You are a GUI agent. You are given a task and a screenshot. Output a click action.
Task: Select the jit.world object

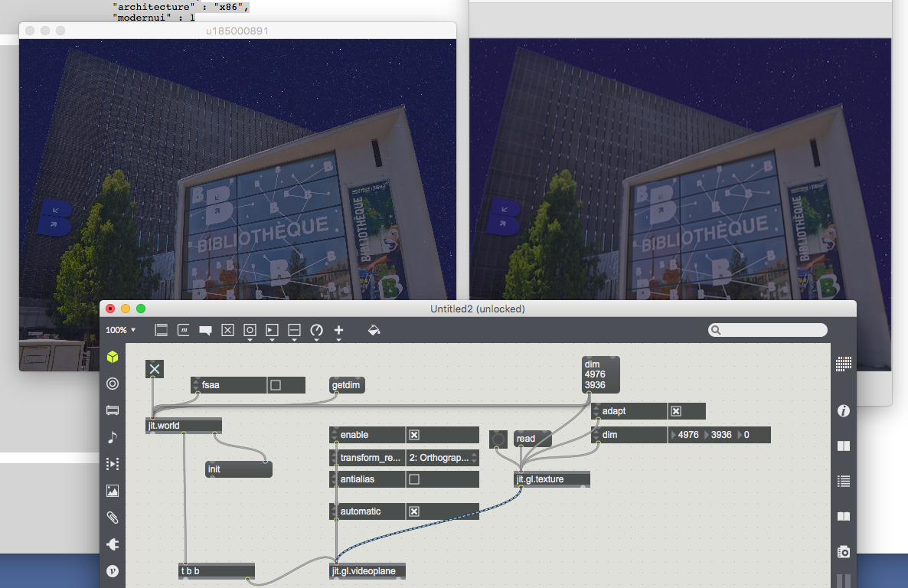pyautogui.click(x=184, y=426)
